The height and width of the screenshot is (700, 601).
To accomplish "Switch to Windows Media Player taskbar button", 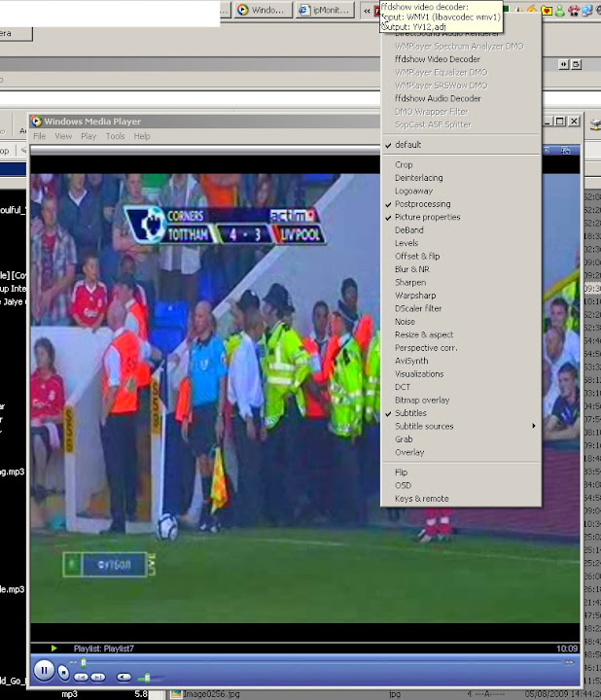I will click(263, 10).
